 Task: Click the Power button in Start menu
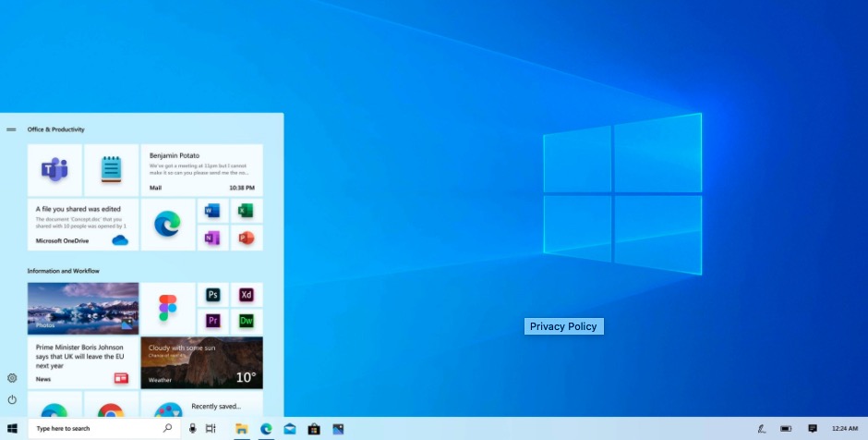[12, 399]
